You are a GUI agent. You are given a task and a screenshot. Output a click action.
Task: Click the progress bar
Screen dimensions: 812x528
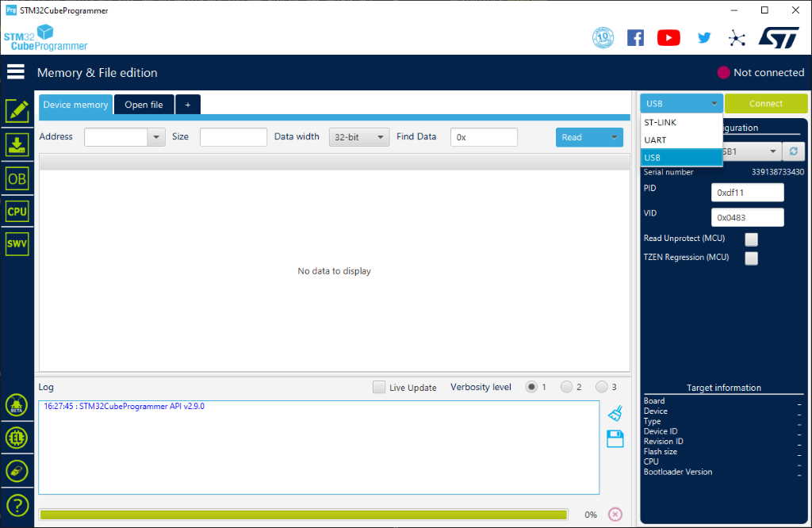tap(304, 515)
